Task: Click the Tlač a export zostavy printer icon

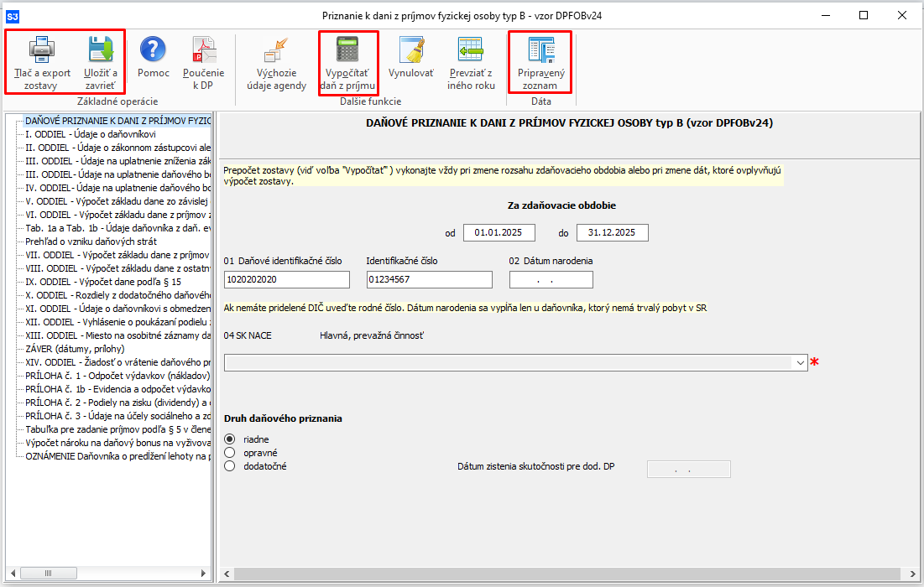Action: point(42,52)
